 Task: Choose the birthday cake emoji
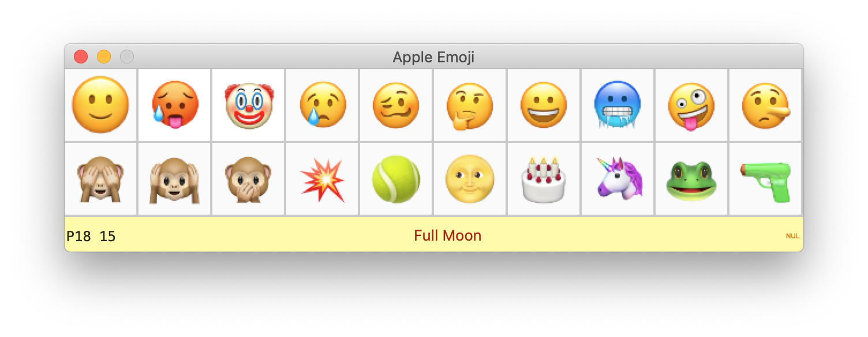point(544,179)
